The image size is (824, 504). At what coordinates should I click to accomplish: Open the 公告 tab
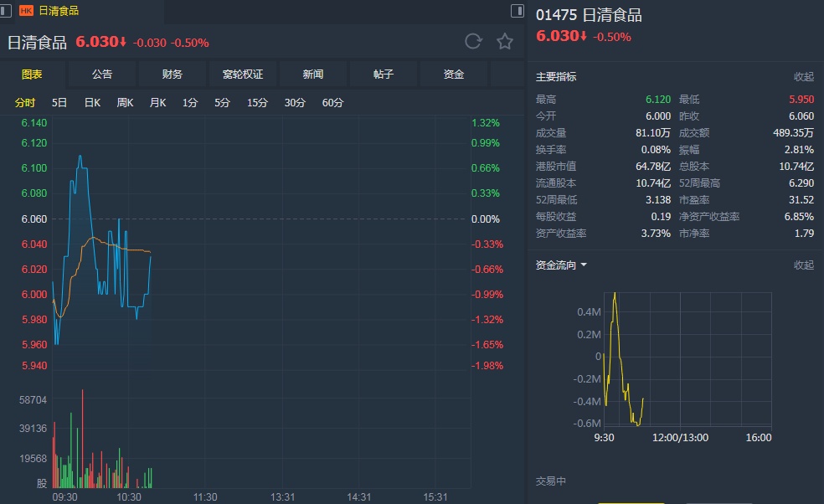click(102, 75)
